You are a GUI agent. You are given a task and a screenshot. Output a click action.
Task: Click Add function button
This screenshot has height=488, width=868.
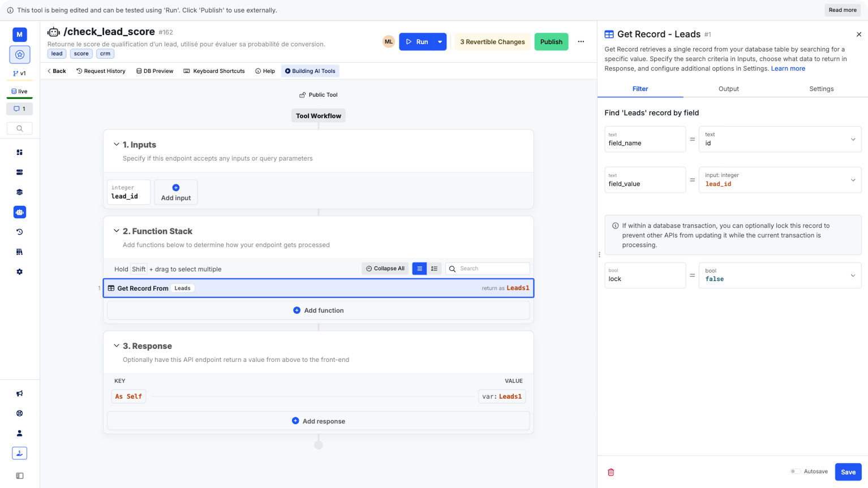pos(319,310)
